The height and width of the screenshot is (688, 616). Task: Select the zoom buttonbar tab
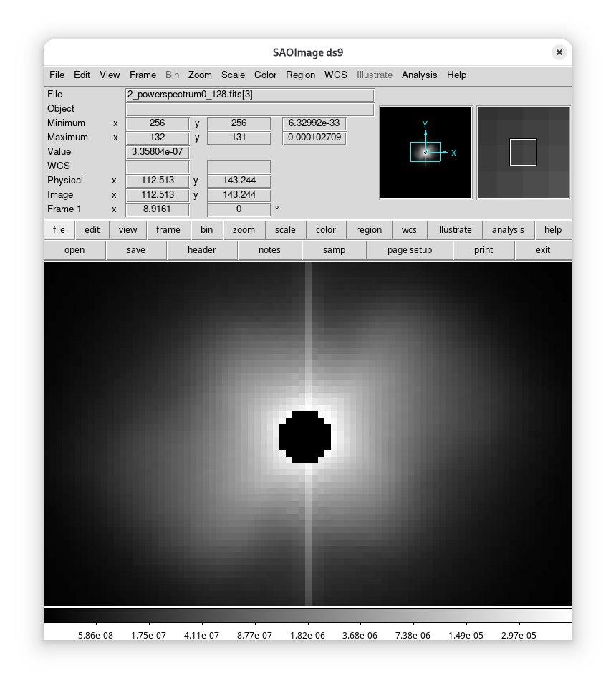pos(244,230)
